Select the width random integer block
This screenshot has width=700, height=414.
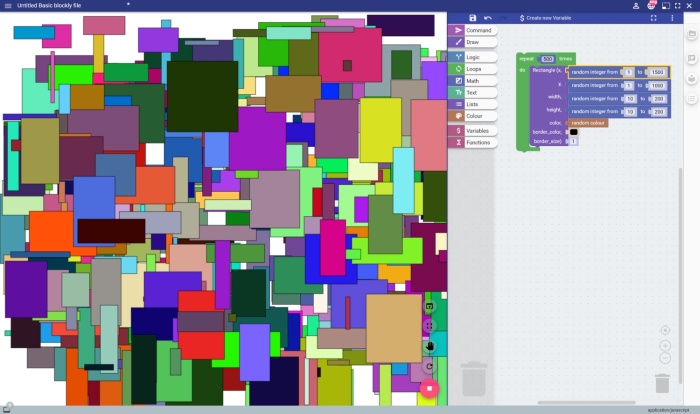pyautogui.click(x=619, y=99)
